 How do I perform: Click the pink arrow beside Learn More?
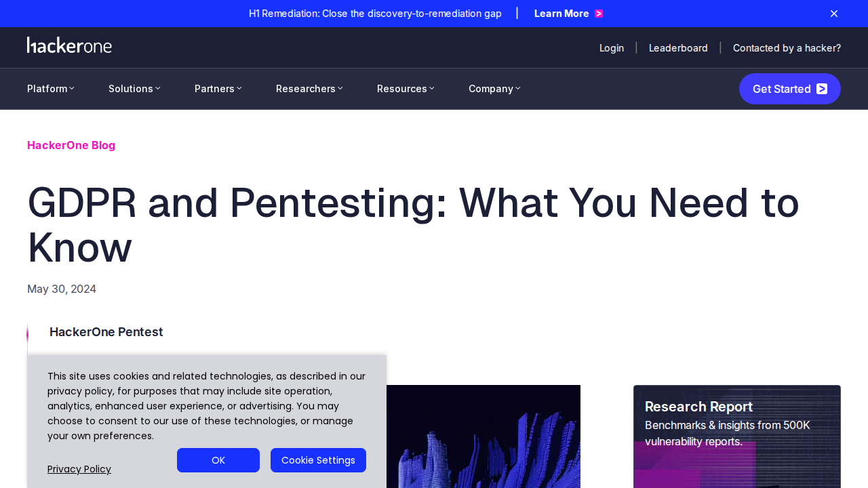(599, 14)
